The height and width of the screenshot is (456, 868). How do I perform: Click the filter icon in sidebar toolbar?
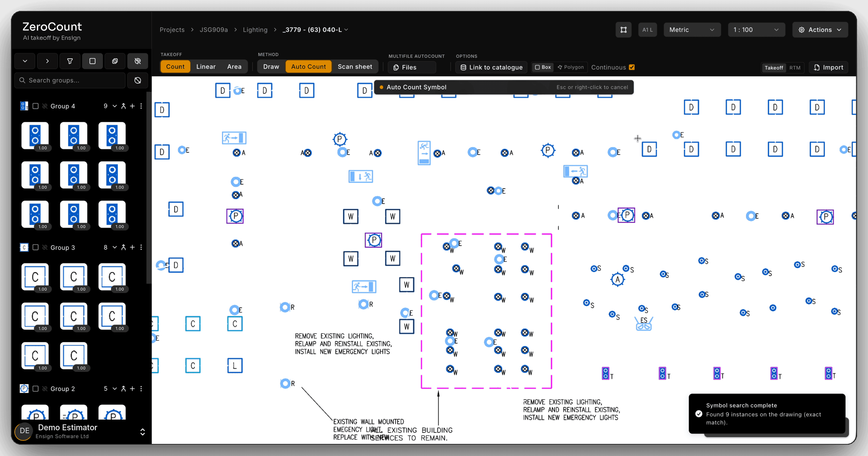(x=70, y=61)
